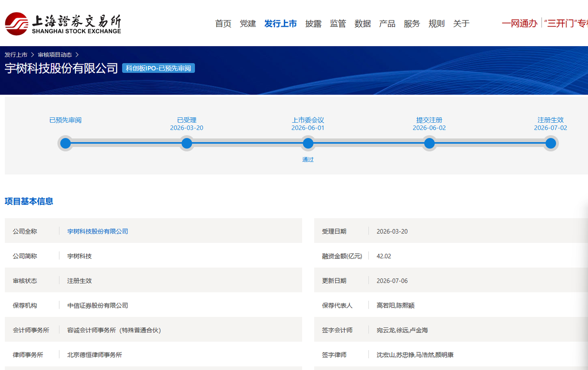The height and width of the screenshot is (370, 588).
Task: Click the page title 宇树科技股份有限公司 in banner
Action: (x=61, y=68)
